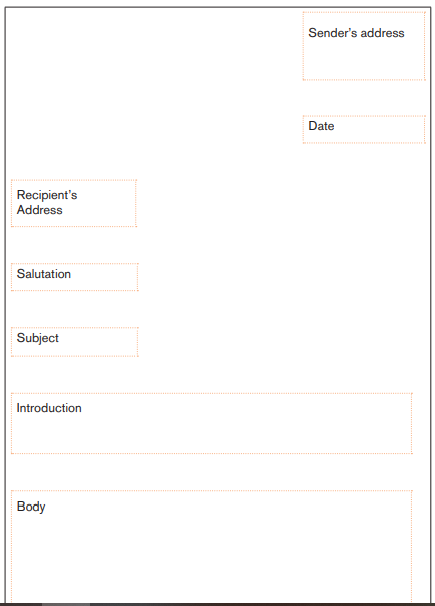The image size is (435, 606).
Task: Select the Date label text
Action: pos(321,126)
